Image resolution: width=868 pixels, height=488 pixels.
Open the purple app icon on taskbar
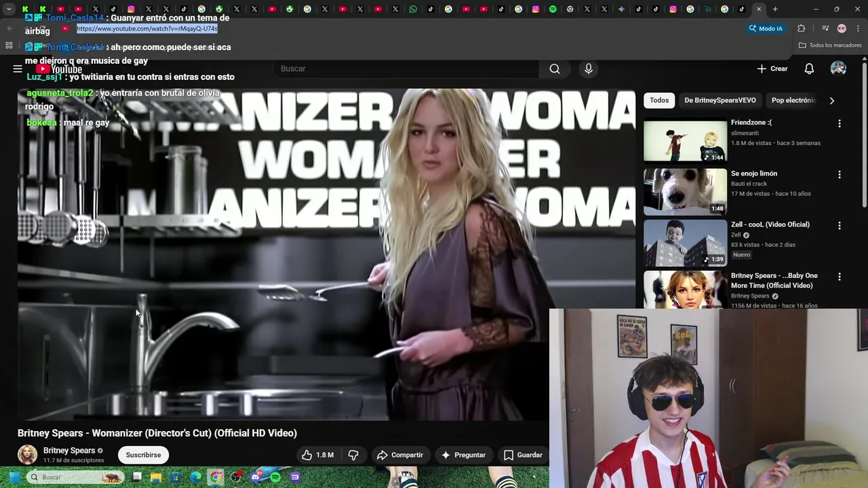[x=295, y=477]
